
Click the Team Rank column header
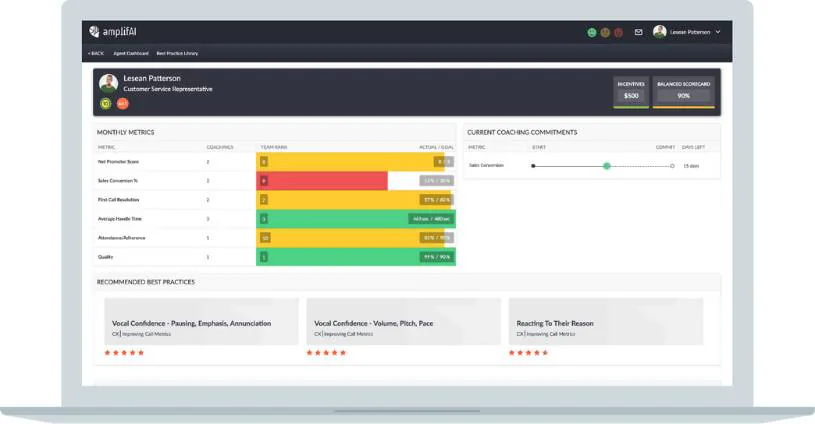click(x=274, y=148)
